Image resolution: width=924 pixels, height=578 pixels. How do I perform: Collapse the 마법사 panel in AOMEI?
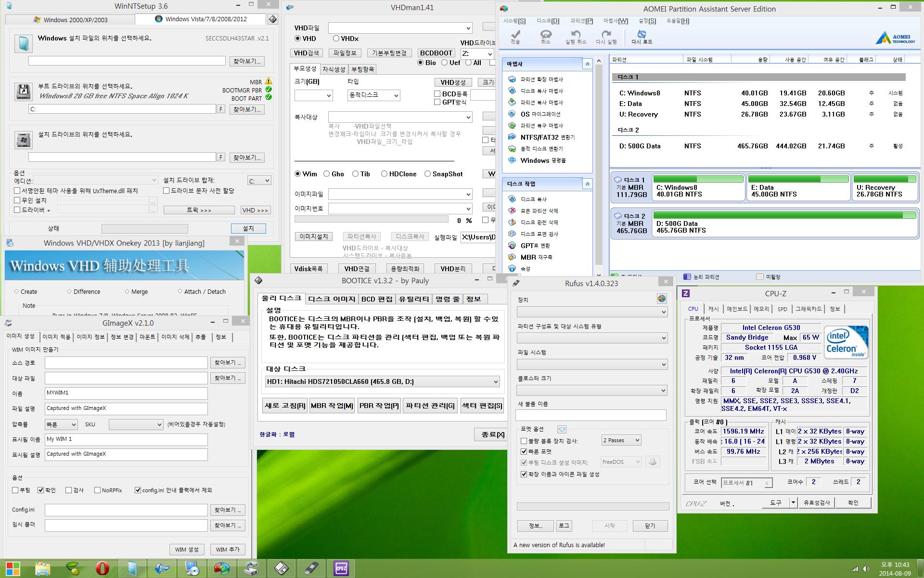point(587,64)
